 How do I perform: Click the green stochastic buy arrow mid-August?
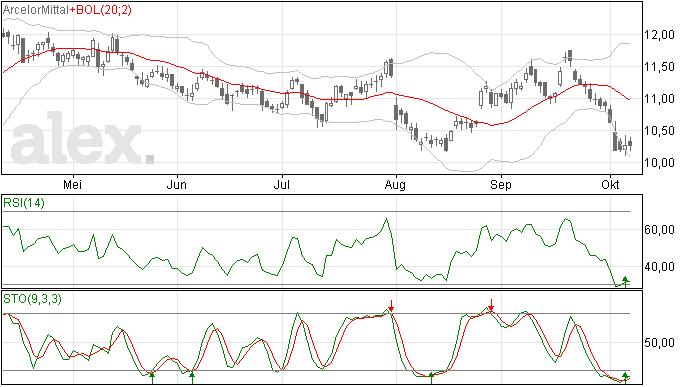pyautogui.click(x=432, y=378)
